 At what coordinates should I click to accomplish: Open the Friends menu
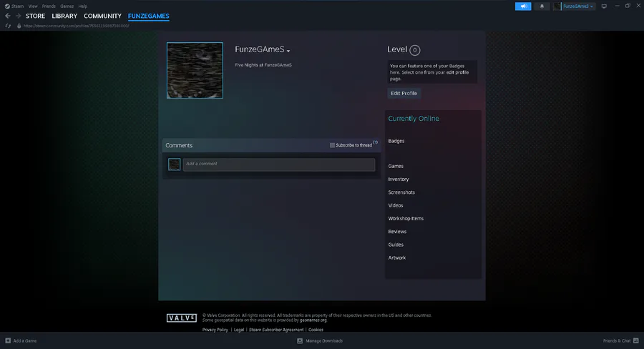click(x=49, y=6)
